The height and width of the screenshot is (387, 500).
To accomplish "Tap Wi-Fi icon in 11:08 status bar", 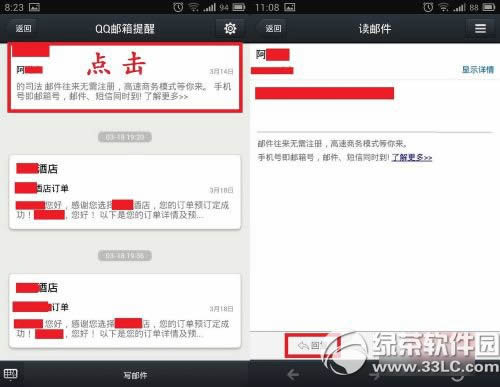I will tap(444, 7).
